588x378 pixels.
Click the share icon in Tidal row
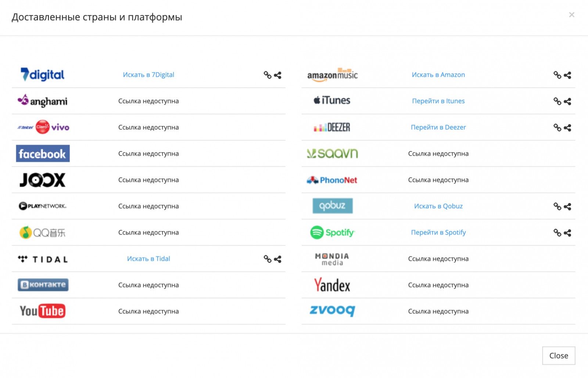pyautogui.click(x=278, y=259)
